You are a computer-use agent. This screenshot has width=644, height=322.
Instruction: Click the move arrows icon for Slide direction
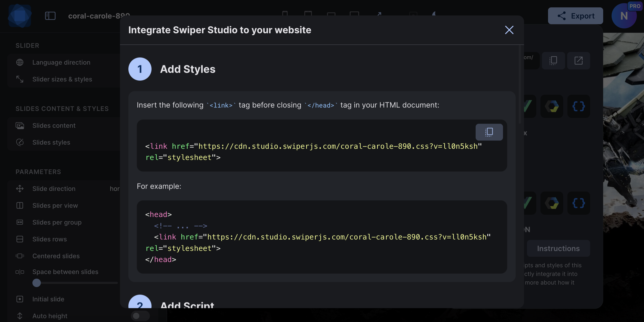[x=20, y=189]
